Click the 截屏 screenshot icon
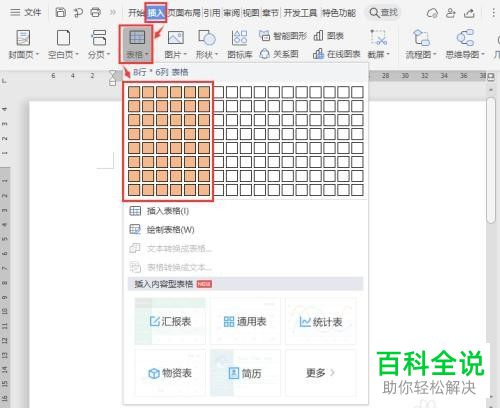The width and height of the screenshot is (500, 408). (379, 38)
